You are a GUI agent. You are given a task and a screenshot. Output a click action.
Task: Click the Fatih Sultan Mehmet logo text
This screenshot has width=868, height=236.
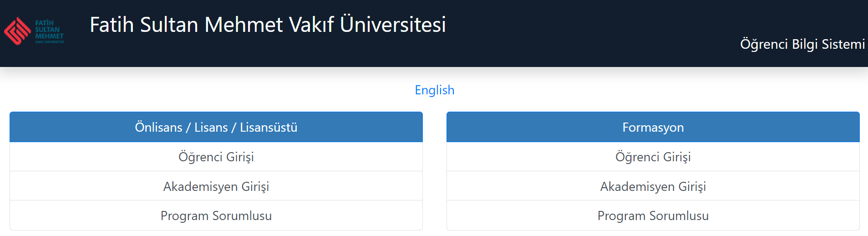[x=49, y=31]
